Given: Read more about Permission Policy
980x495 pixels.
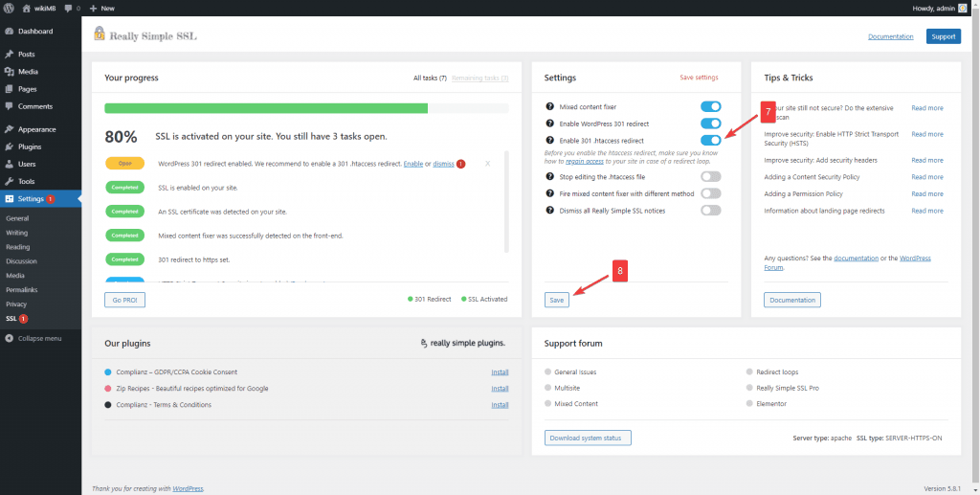Looking at the screenshot, I should click(927, 193).
